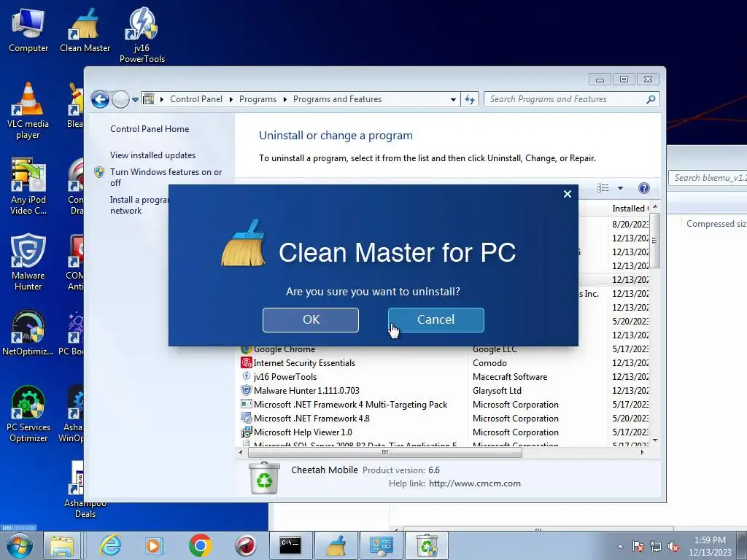747x560 pixels.
Task: Switch to the uninstaller recycle bin taskbar item
Action: 427,545
